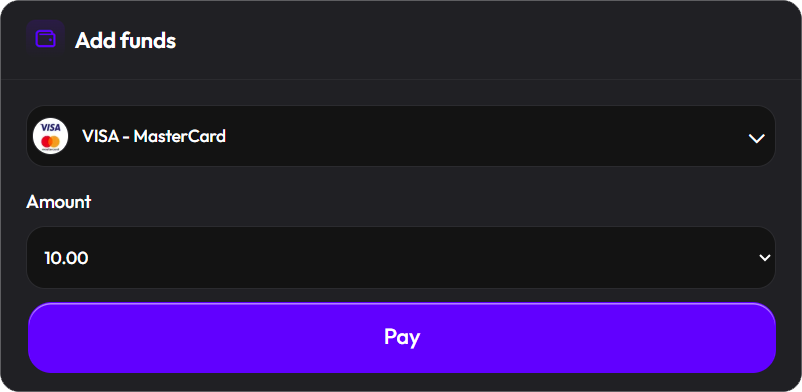This screenshot has height=392, width=802.
Task: Click the VISA MasterCard logo icon
Action: (51, 136)
